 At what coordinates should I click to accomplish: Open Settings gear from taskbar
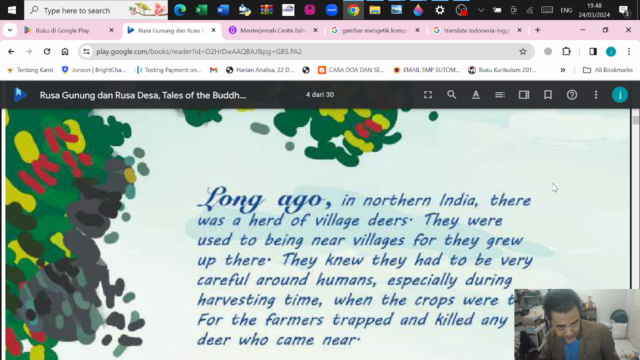440,10
